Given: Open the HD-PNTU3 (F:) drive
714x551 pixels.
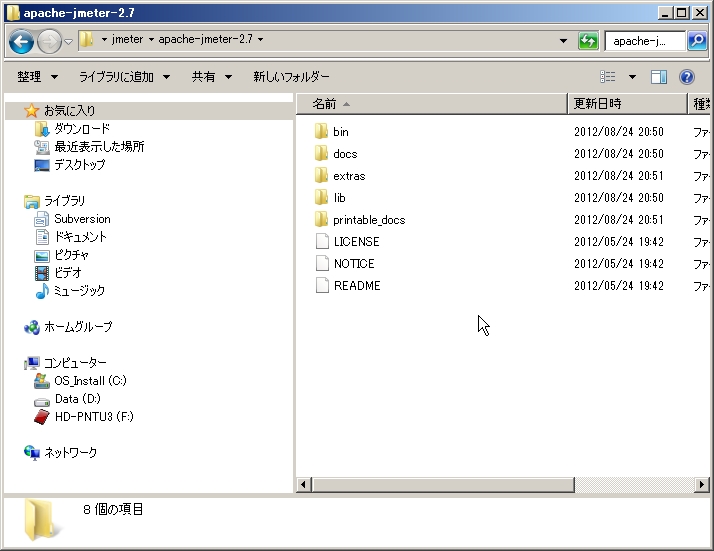Looking at the screenshot, I should tap(94, 416).
